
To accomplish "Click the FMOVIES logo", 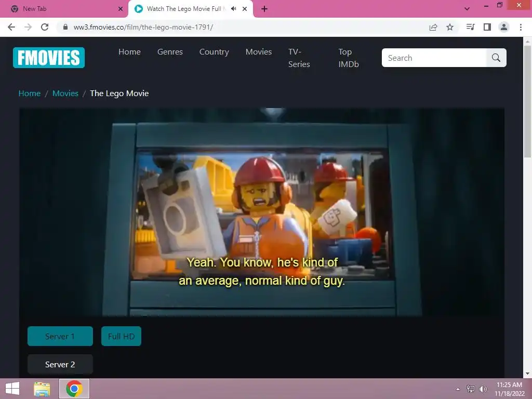I will coord(49,58).
